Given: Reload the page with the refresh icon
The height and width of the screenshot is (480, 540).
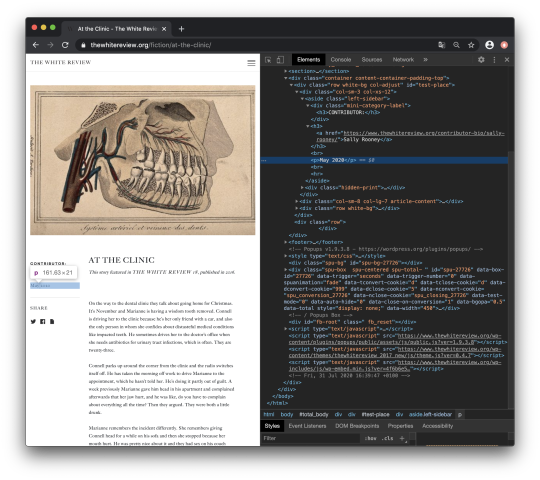Looking at the screenshot, I should (65, 45).
